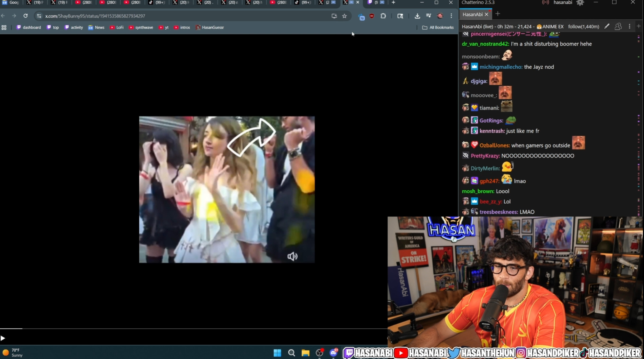Open the hasanabi account switcher
644x359 pixels.
pos(563,2)
